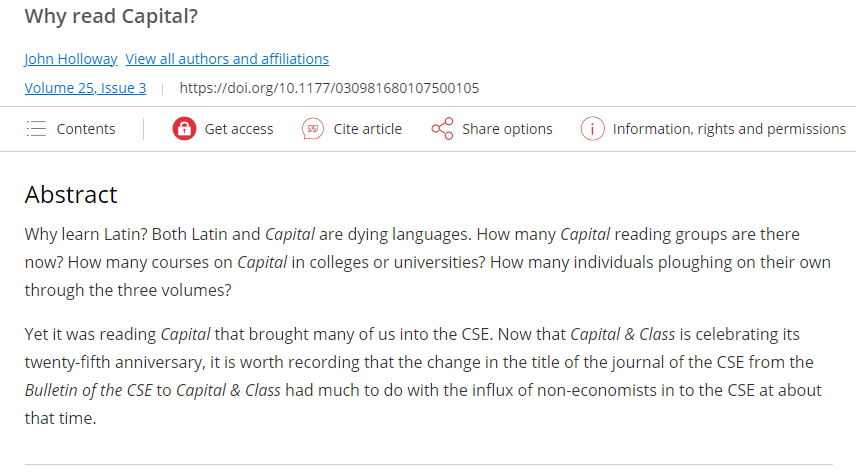Open Share options label
Screen dimensions: 856x472
click(507, 129)
